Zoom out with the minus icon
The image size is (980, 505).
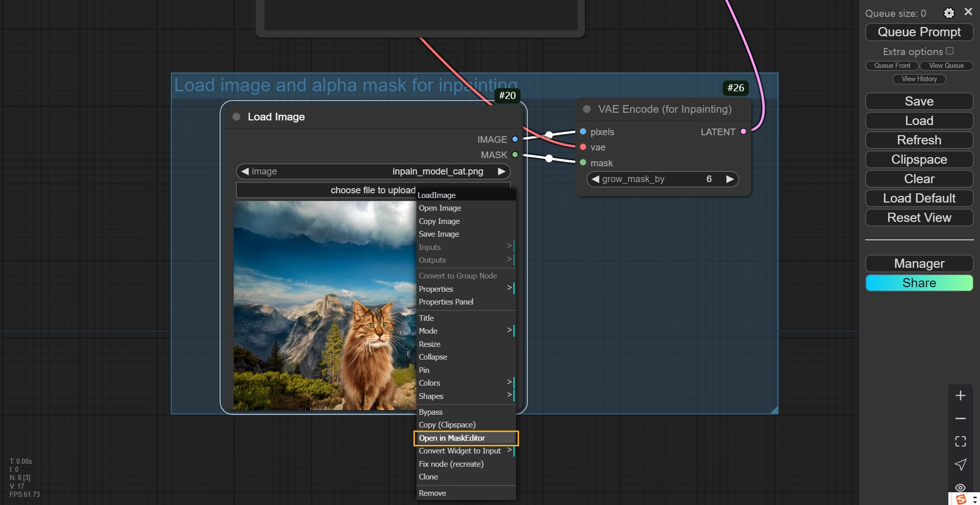tap(960, 418)
